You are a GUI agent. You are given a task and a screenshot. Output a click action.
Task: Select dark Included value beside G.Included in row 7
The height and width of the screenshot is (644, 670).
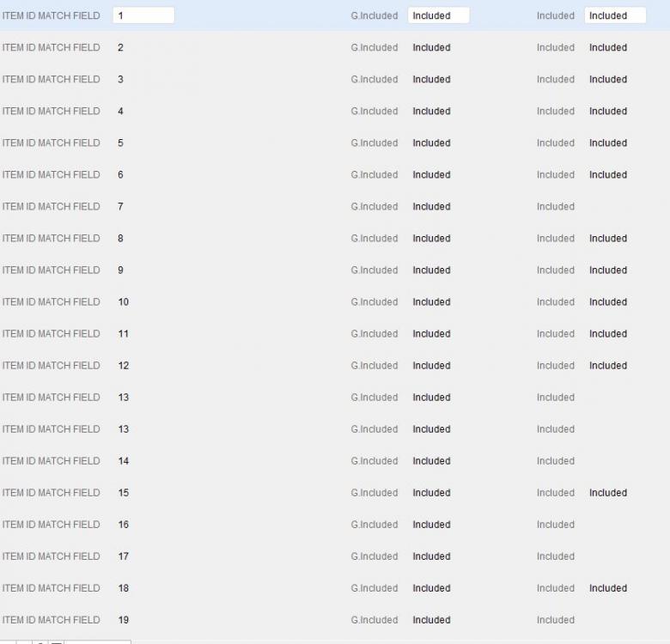(x=431, y=207)
